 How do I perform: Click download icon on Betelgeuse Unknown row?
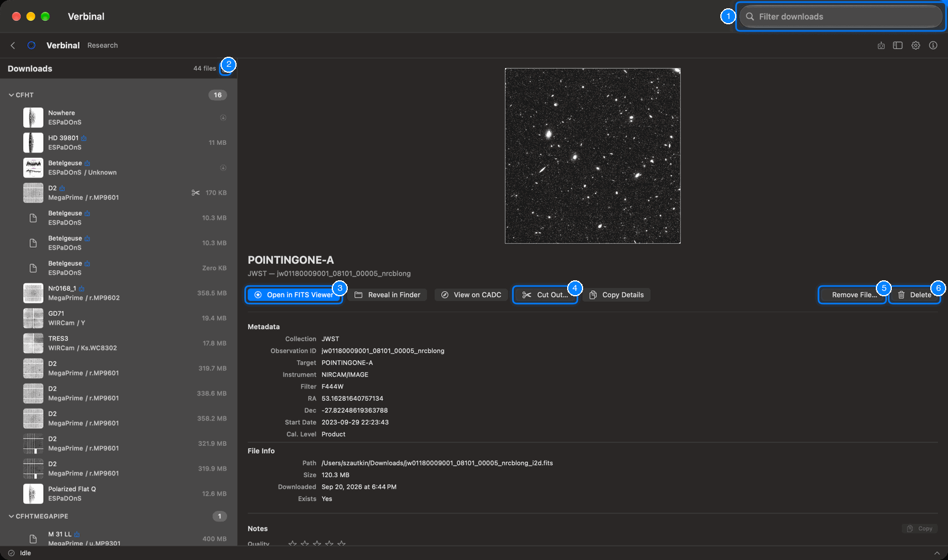tap(223, 168)
